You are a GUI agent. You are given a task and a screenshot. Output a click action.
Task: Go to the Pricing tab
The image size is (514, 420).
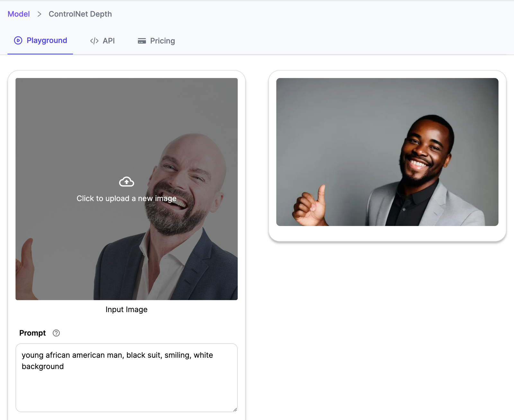162,41
